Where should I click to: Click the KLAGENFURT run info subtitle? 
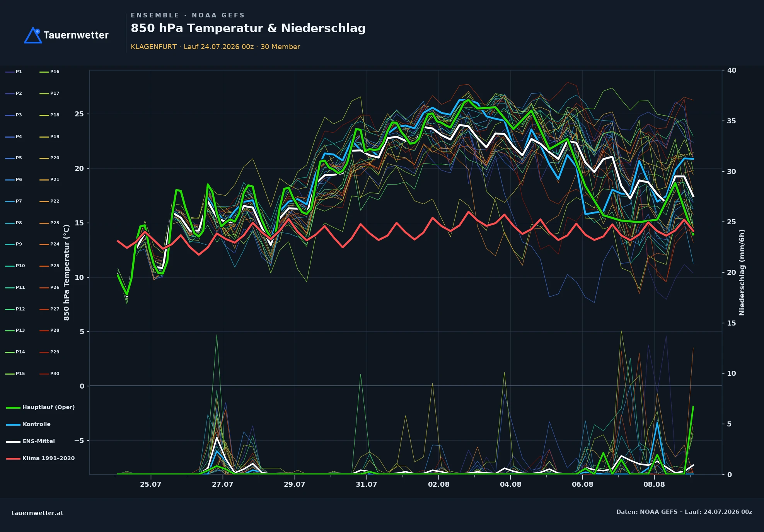(x=215, y=47)
